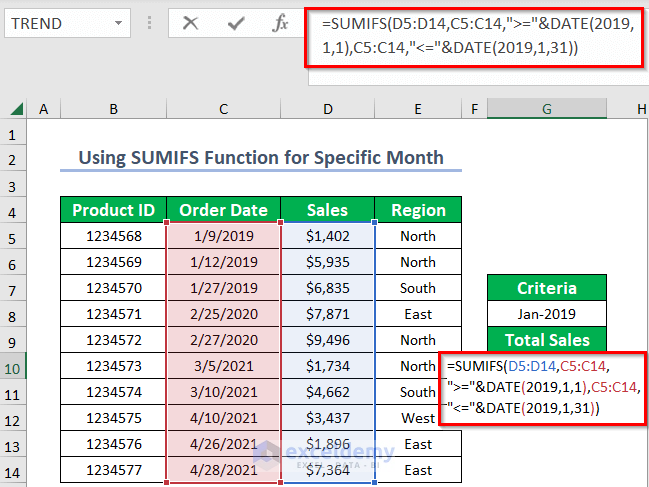Select row 7 header

pos(13,288)
